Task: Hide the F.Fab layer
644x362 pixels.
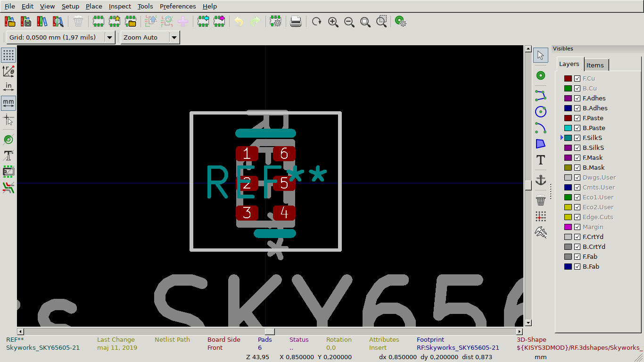Action: [x=577, y=256]
